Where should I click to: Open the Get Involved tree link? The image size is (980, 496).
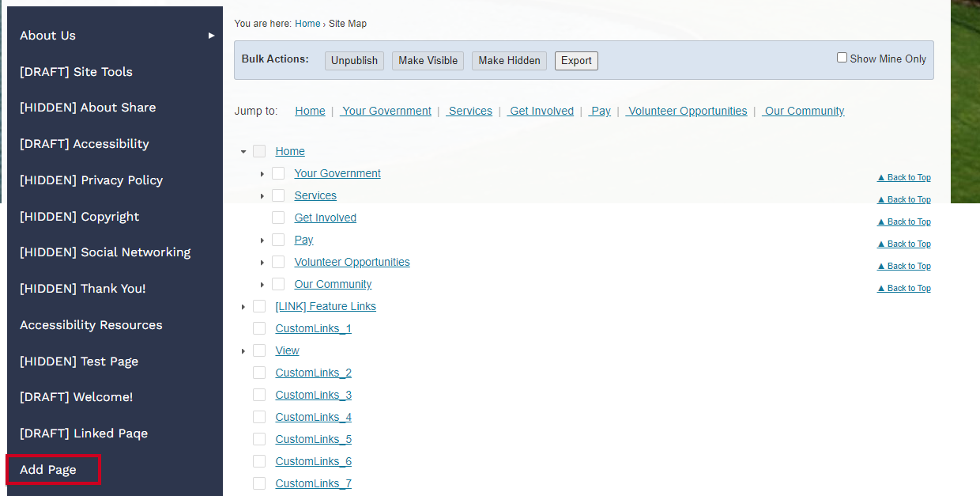326,218
